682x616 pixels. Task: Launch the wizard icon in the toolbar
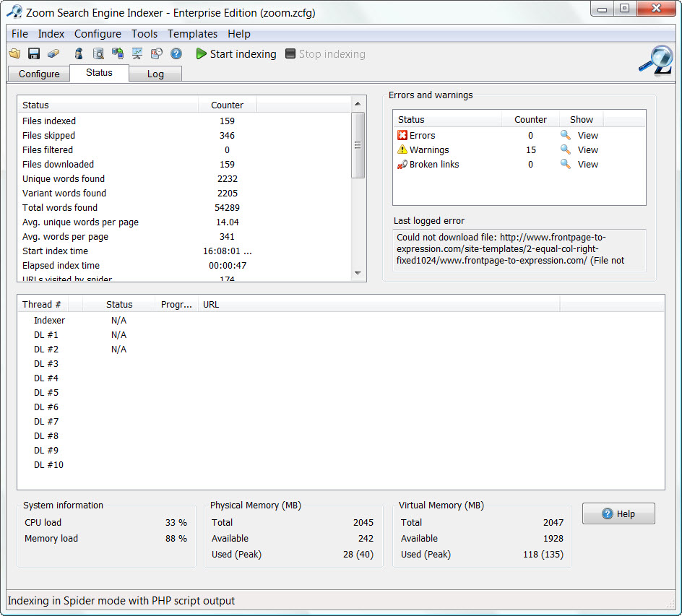tap(79, 53)
